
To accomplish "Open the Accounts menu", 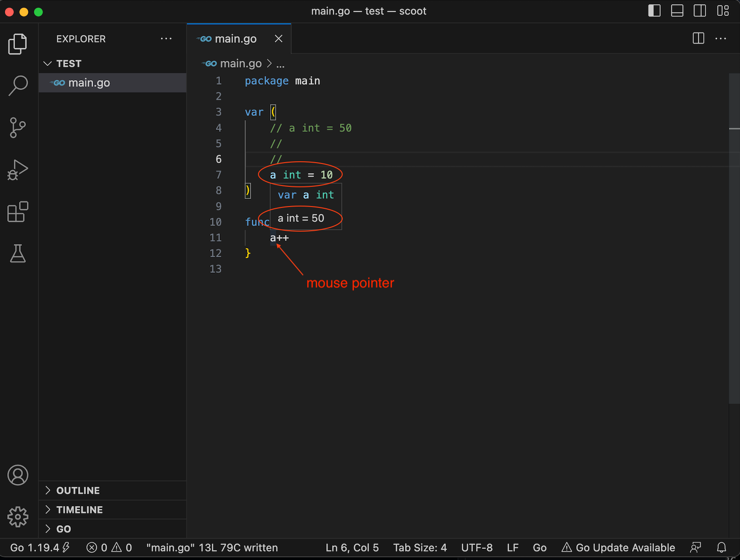I will click(18, 475).
